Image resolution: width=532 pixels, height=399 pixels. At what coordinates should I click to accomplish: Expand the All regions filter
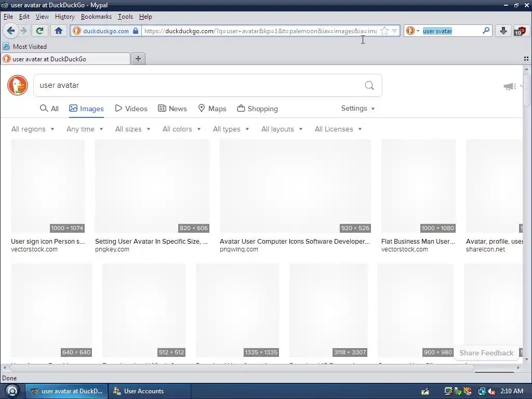pyautogui.click(x=33, y=129)
